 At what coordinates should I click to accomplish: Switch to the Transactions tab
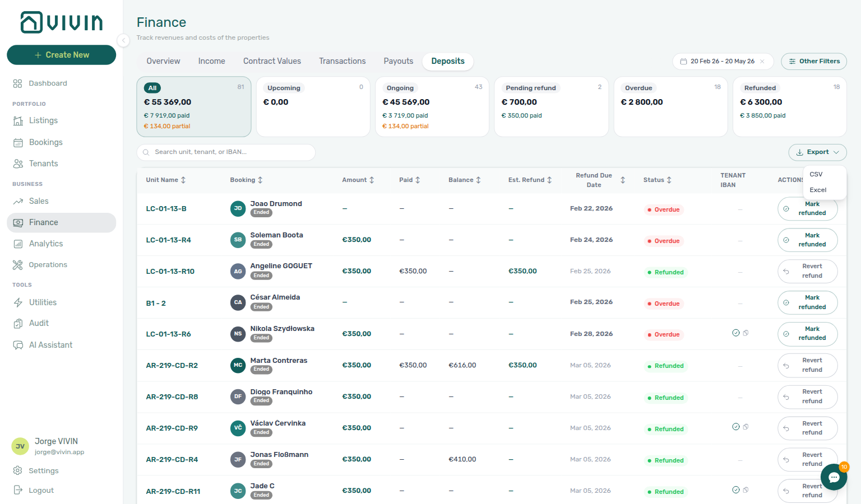click(342, 61)
